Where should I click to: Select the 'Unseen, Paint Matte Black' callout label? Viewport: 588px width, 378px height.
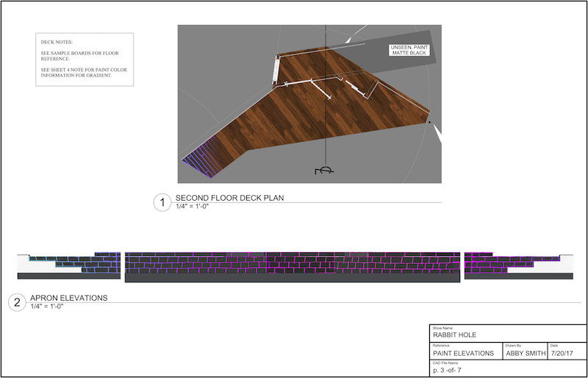pos(408,50)
